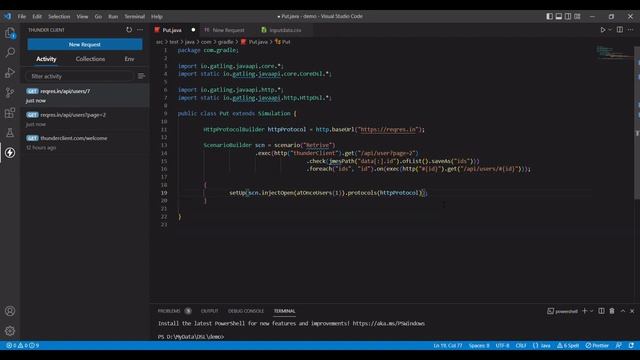640x360 pixels.
Task: Open the VS Code logo menu
Action: [8, 16]
